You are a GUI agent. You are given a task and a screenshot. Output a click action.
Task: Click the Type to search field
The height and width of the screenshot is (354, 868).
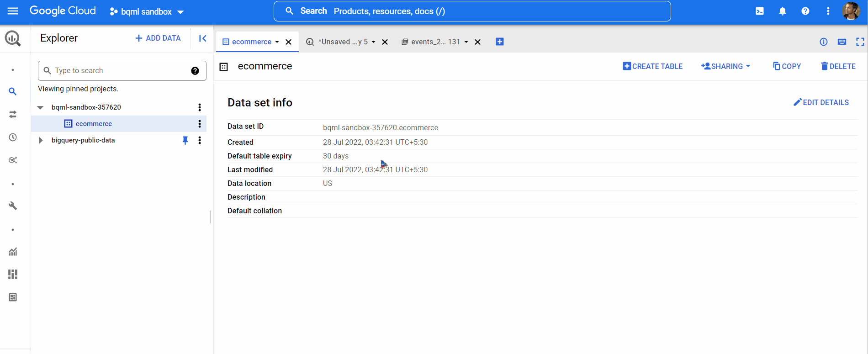pyautogui.click(x=122, y=71)
